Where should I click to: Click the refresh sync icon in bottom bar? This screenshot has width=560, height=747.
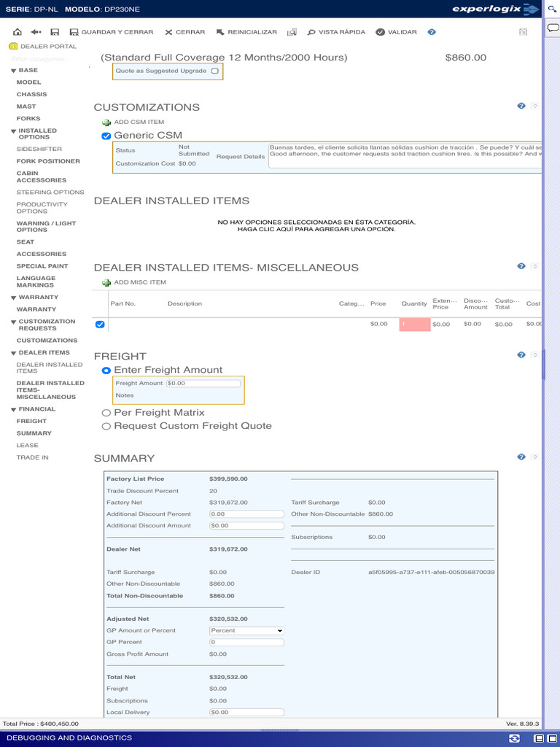click(x=514, y=738)
